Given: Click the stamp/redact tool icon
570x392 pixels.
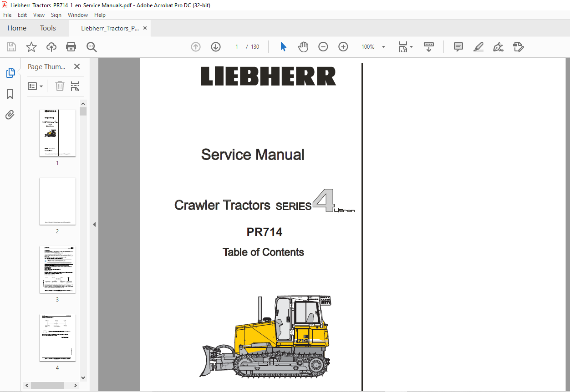Looking at the screenshot, I should (519, 47).
